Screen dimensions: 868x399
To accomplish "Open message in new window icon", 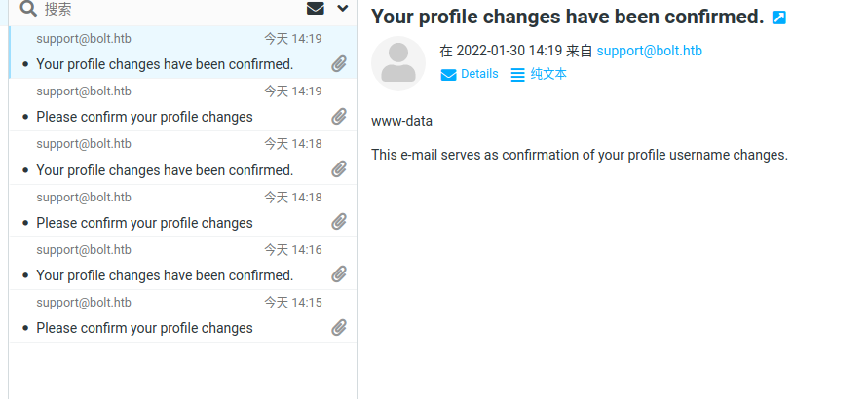I will [x=779, y=18].
